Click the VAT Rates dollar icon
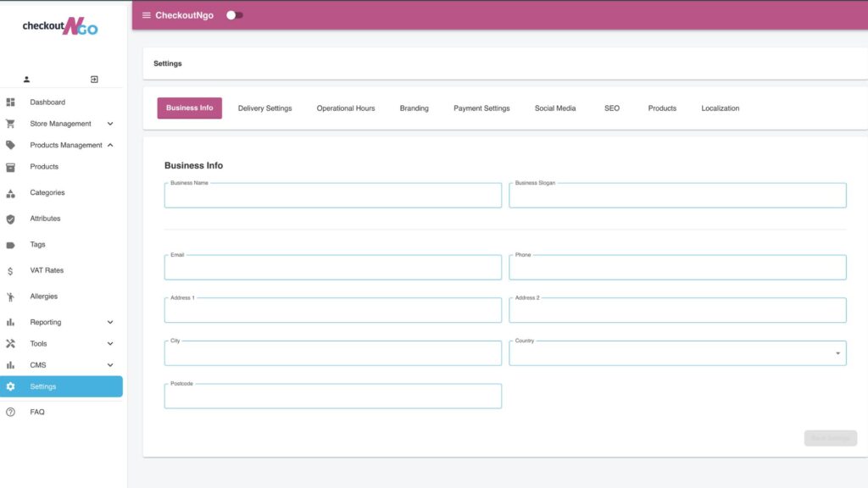Viewport: 868px width, 488px height. pyautogui.click(x=11, y=271)
